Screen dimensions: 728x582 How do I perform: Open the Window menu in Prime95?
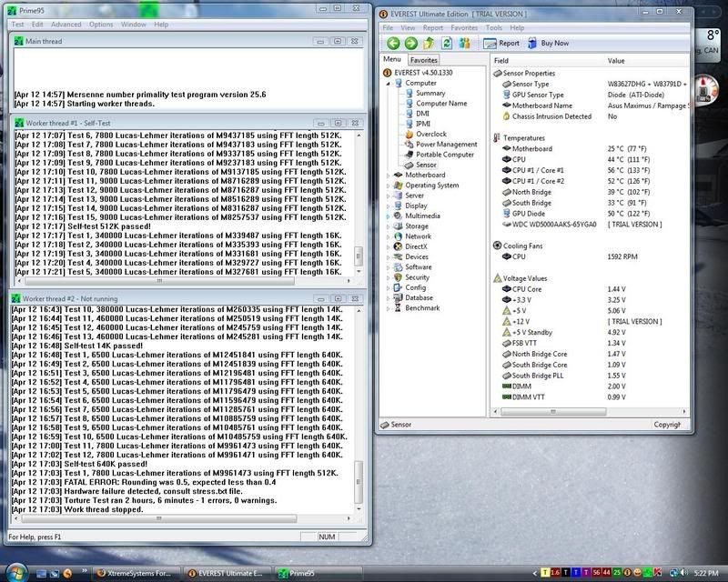[x=133, y=25]
